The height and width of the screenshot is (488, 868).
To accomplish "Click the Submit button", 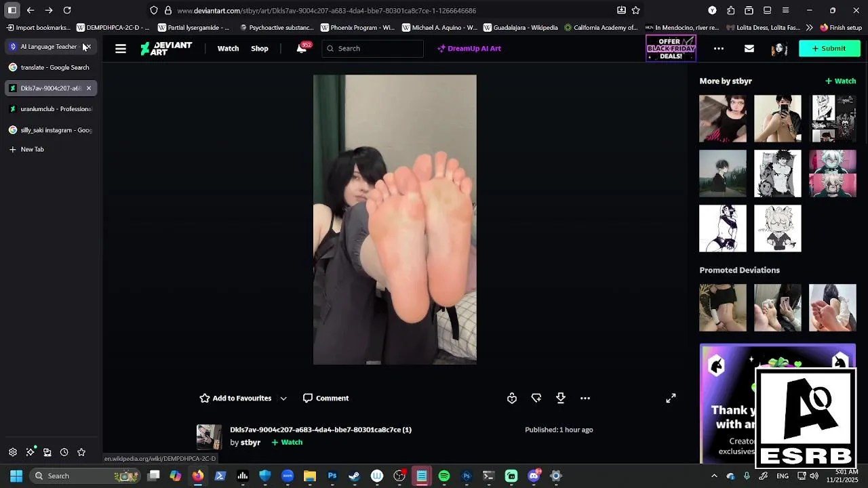I will tap(829, 48).
